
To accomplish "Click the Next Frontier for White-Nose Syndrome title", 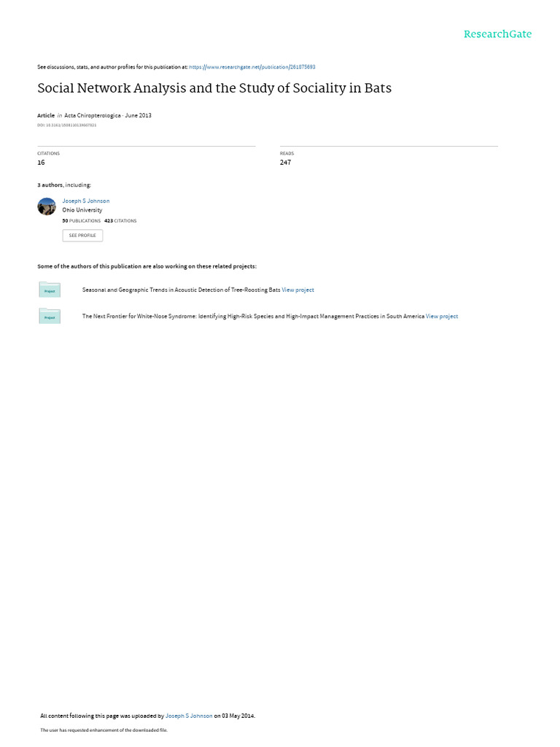I will [253, 317].
